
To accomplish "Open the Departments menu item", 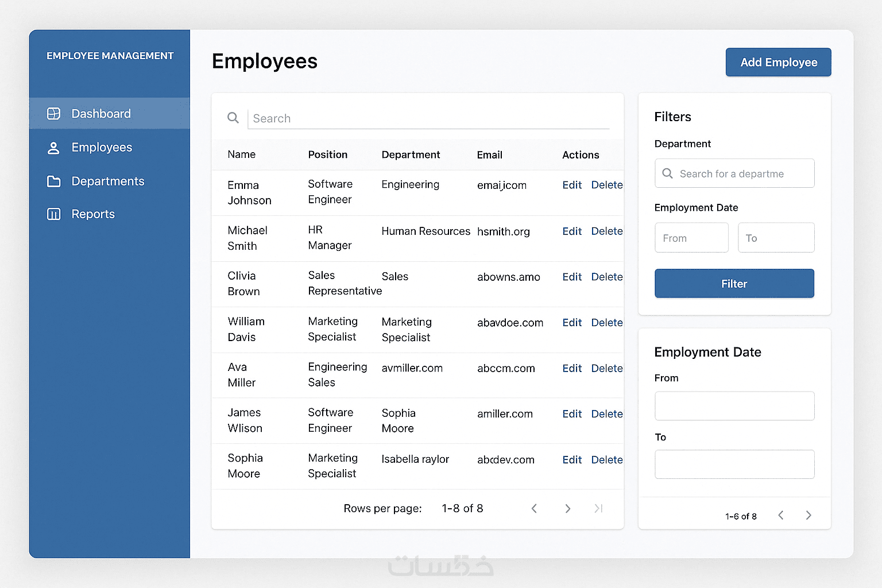I will coord(110,181).
